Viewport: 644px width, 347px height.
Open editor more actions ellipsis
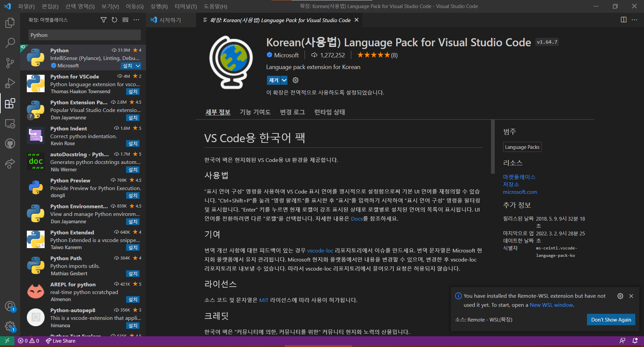pos(634,20)
